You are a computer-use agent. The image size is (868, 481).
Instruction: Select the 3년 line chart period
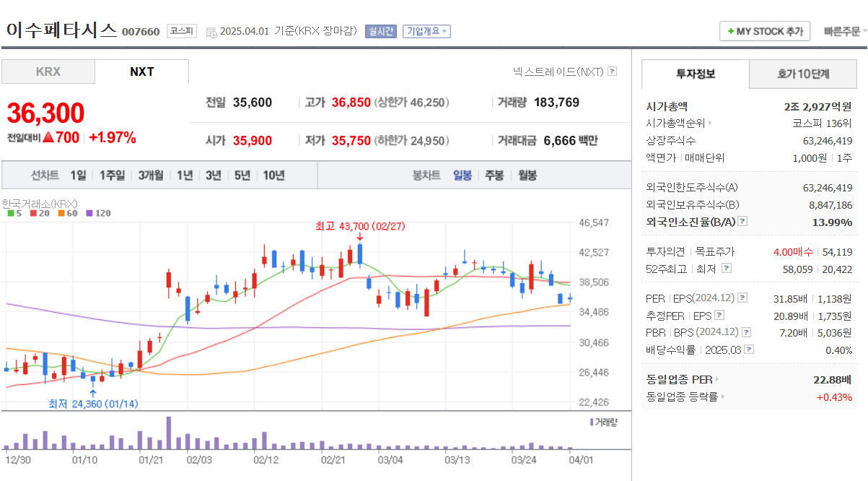(x=213, y=175)
